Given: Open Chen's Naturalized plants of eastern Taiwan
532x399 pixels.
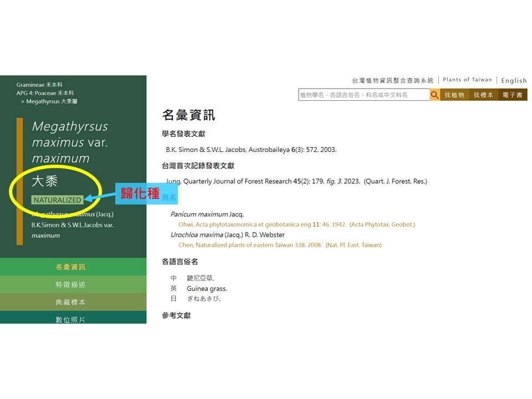Looking at the screenshot, I should click(280, 244).
